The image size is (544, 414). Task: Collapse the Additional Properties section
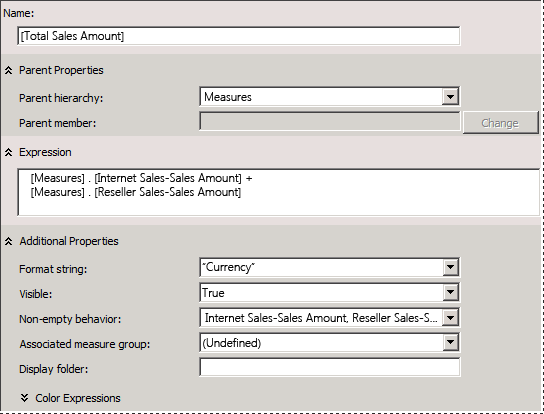point(9,241)
